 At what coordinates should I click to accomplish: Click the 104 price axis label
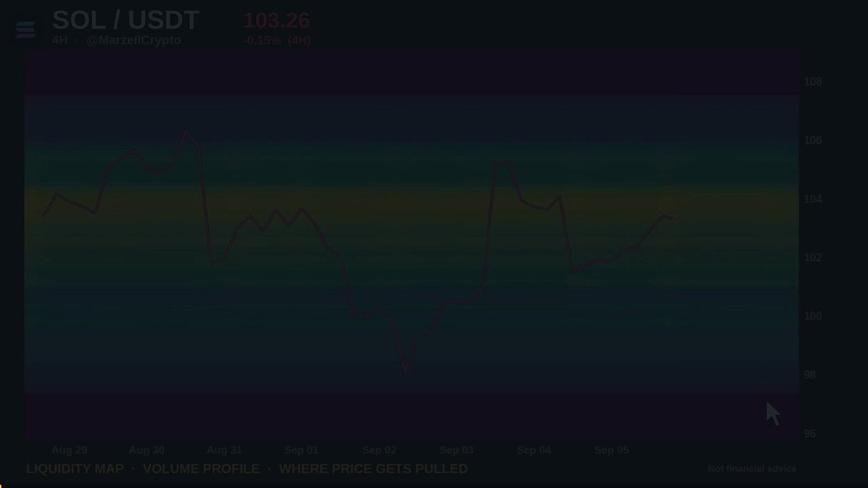pyautogui.click(x=813, y=199)
